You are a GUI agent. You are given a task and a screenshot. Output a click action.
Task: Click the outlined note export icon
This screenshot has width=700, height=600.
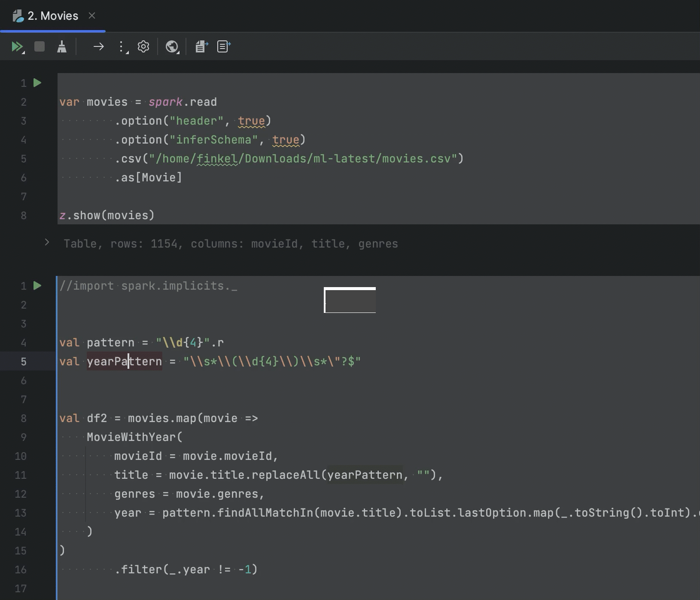point(224,46)
